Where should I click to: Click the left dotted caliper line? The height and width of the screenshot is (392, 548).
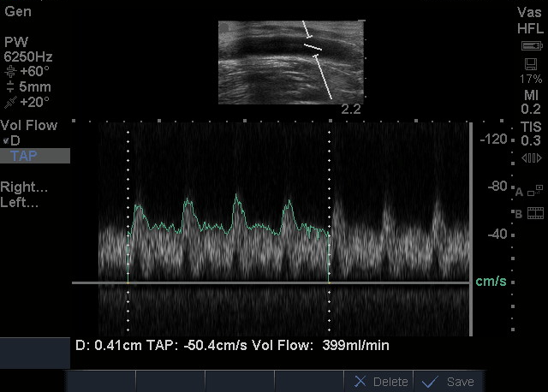[x=128, y=230]
